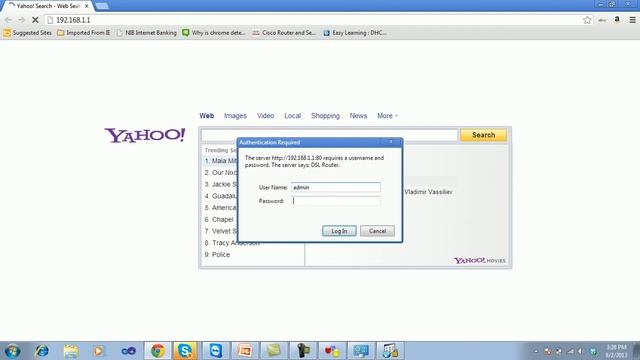Open trending item 9 Police

(217, 255)
